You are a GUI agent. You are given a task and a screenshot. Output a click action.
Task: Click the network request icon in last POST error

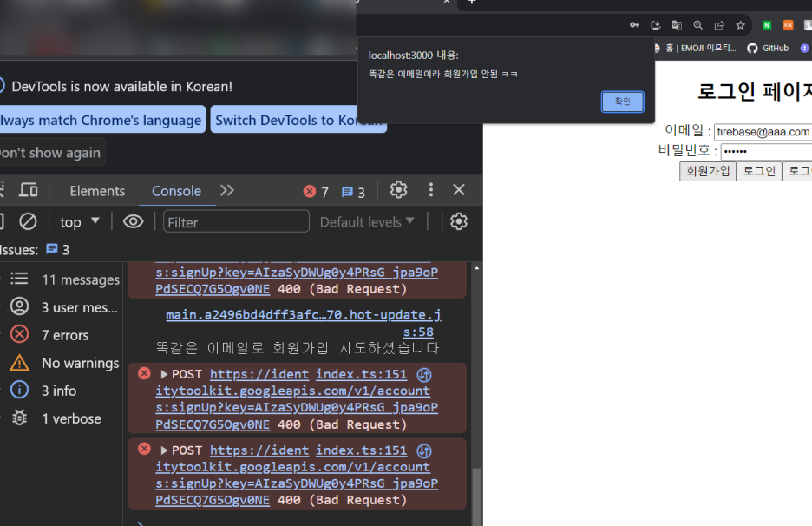[424, 450]
